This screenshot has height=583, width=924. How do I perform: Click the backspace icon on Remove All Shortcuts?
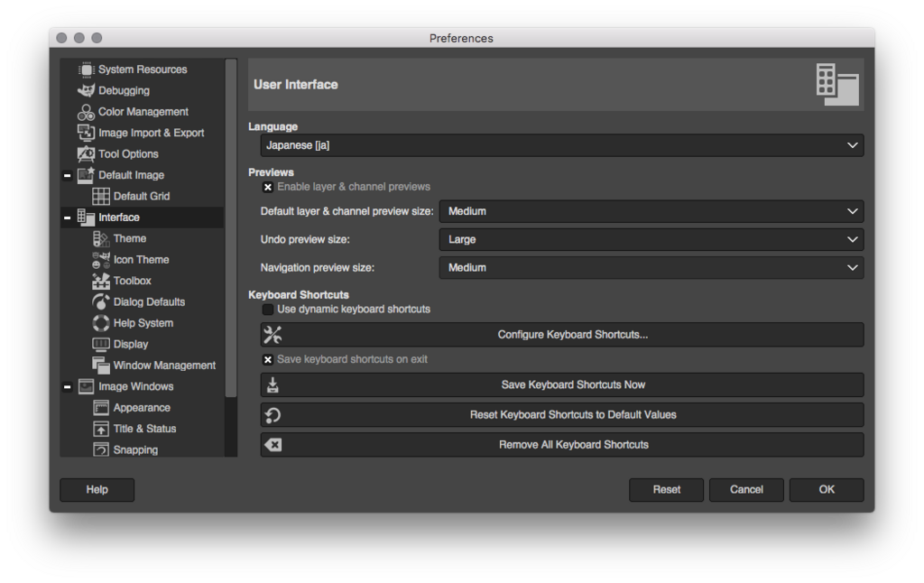point(273,445)
